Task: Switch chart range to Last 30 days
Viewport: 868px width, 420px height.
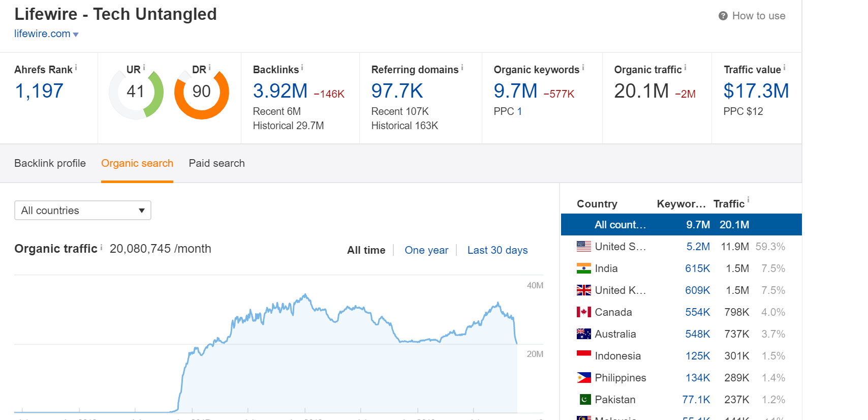Action: tap(498, 250)
